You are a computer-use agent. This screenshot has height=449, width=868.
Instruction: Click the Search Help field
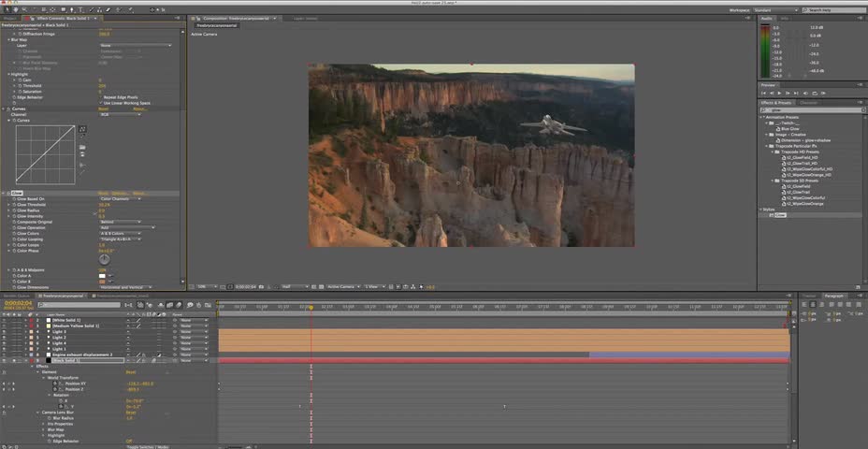point(832,10)
